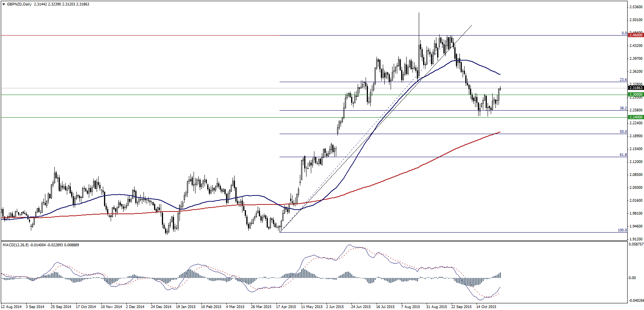Click the 1.94600 price axis label
644x310 pixels.
pyautogui.click(x=636, y=226)
